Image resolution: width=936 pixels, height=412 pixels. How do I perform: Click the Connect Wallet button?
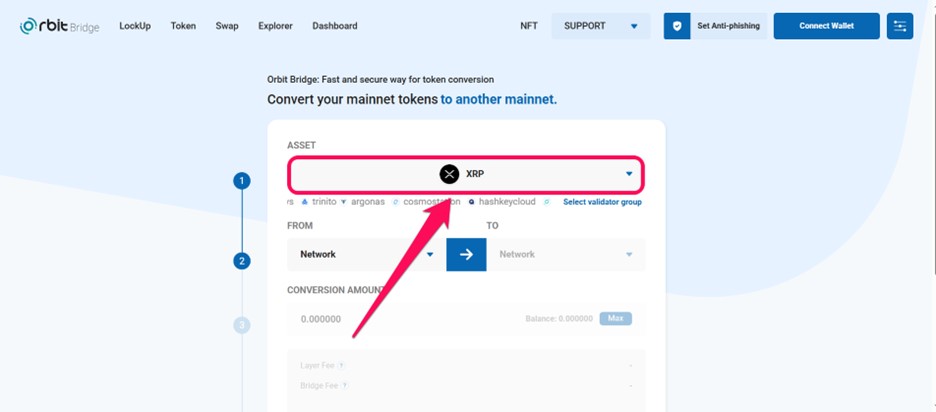tap(826, 26)
